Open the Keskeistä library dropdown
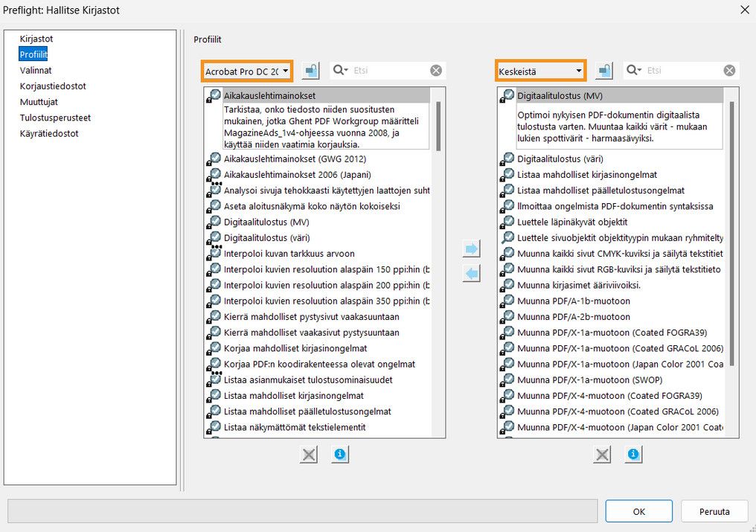The width and height of the screenshot is (756, 532). 540,71
